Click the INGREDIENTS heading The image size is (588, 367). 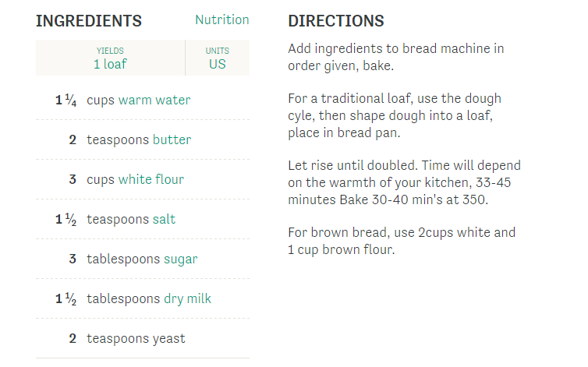[89, 21]
